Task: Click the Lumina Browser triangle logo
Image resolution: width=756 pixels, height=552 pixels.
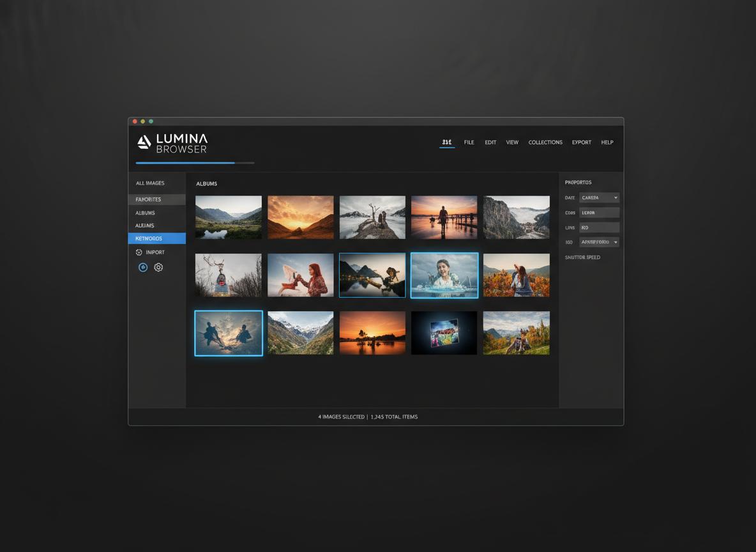Action: [143, 142]
